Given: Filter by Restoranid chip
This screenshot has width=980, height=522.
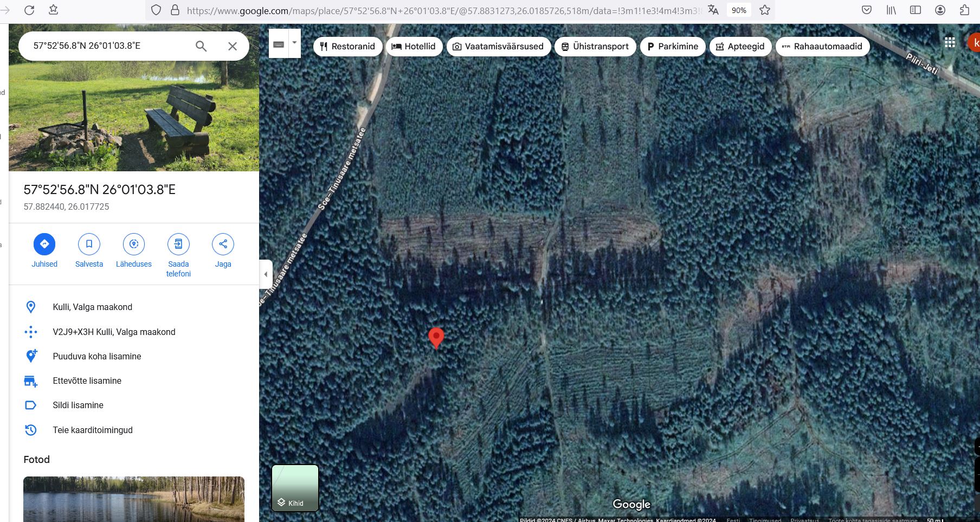Looking at the screenshot, I should tap(347, 47).
